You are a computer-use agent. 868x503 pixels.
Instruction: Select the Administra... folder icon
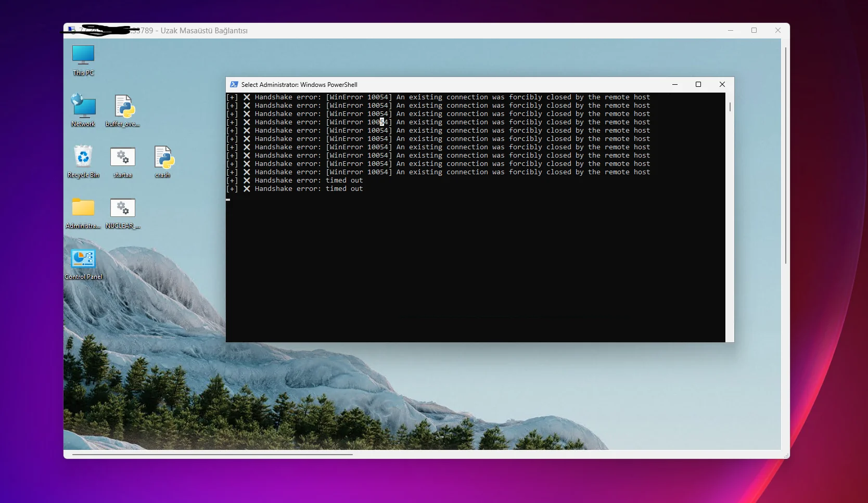click(x=83, y=212)
